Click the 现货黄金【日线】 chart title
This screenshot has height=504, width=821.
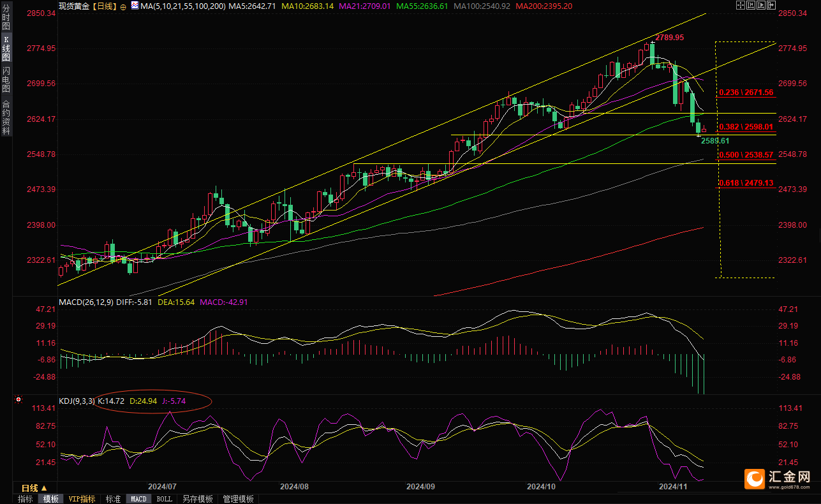pos(87,6)
